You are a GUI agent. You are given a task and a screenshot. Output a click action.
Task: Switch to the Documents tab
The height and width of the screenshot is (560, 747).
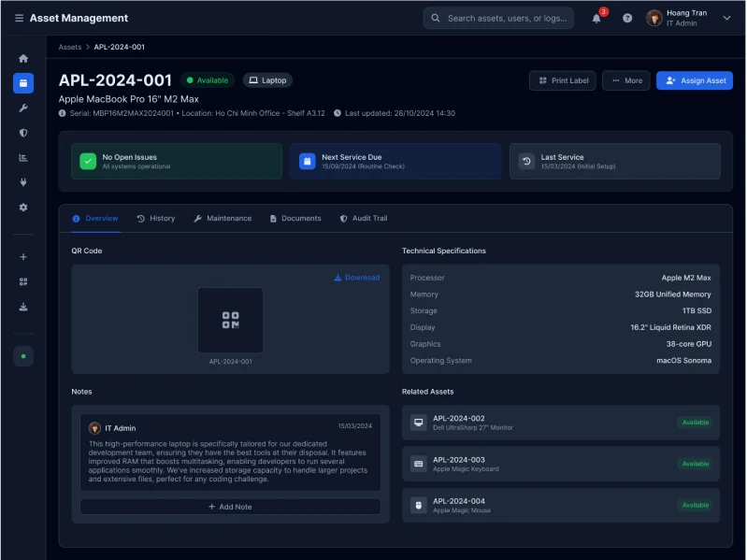click(295, 219)
